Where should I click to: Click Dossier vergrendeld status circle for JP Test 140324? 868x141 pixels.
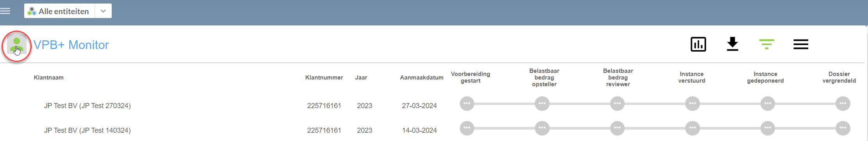coord(843,128)
